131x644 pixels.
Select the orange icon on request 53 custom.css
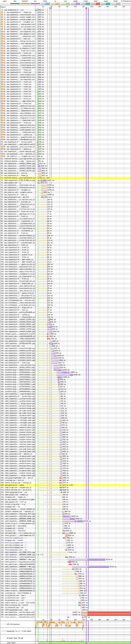(2, 135)
